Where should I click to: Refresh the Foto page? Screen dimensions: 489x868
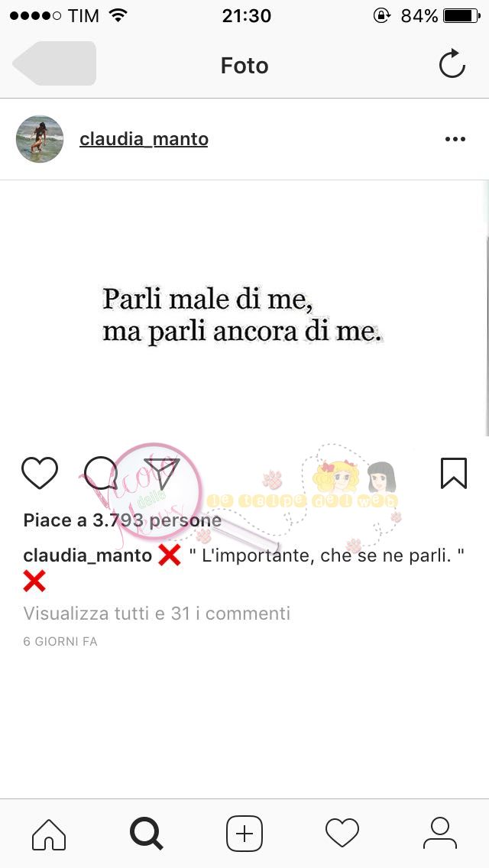(x=452, y=64)
